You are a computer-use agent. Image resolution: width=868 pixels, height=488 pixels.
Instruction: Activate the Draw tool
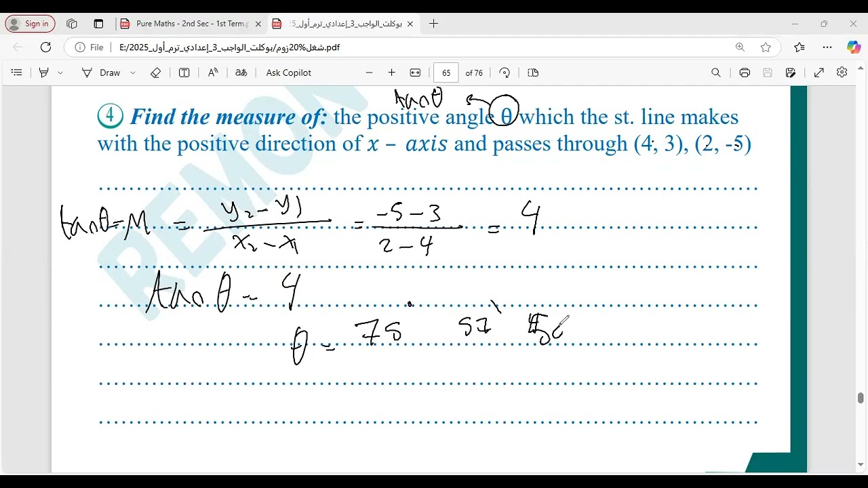tap(101, 73)
